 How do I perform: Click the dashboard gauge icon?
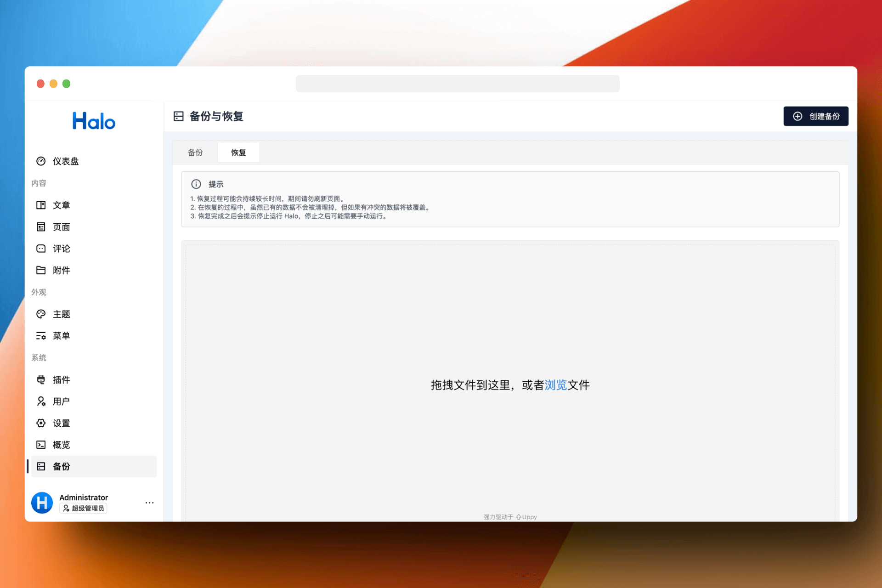click(x=41, y=161)
